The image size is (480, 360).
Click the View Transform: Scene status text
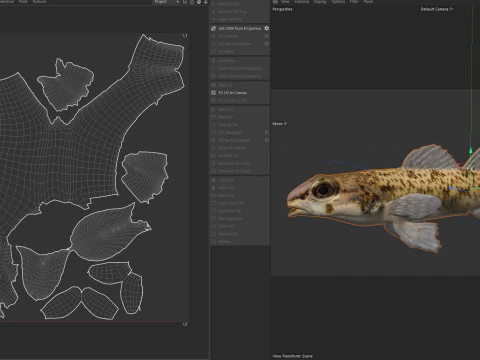[x=292, y=356]
